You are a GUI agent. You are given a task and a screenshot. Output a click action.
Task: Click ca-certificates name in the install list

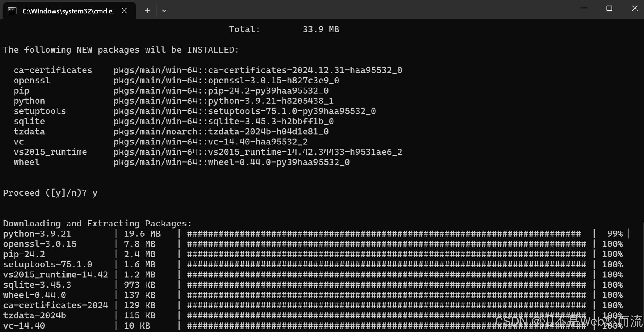point(53,70)
